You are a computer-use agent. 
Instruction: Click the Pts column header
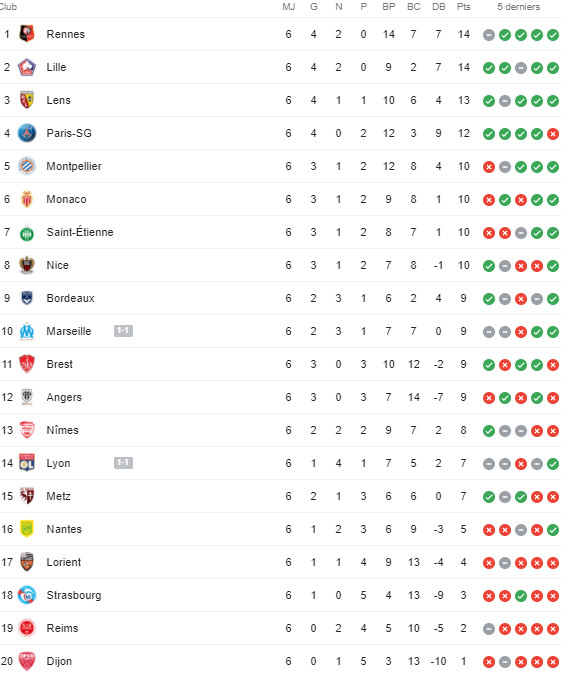tap(463, 7)
